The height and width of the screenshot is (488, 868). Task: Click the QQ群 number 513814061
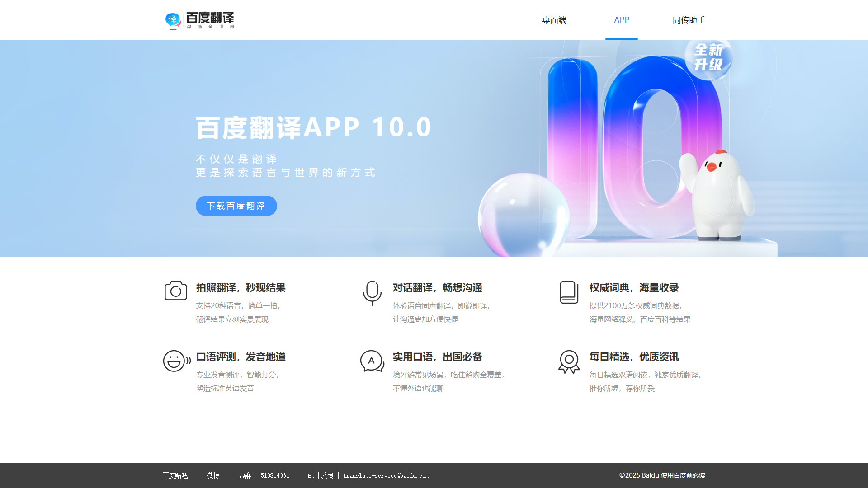click(274, 475)
